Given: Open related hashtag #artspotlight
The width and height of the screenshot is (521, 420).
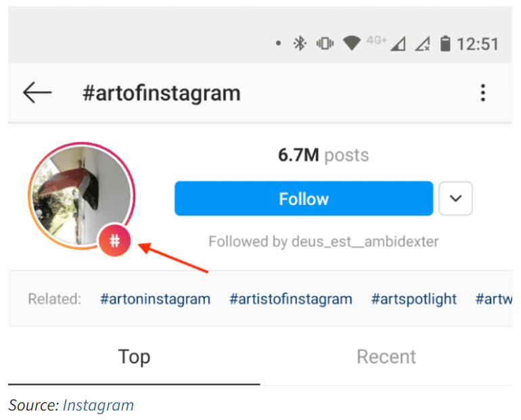Looking at the screenshot, I should pos(413,299).
